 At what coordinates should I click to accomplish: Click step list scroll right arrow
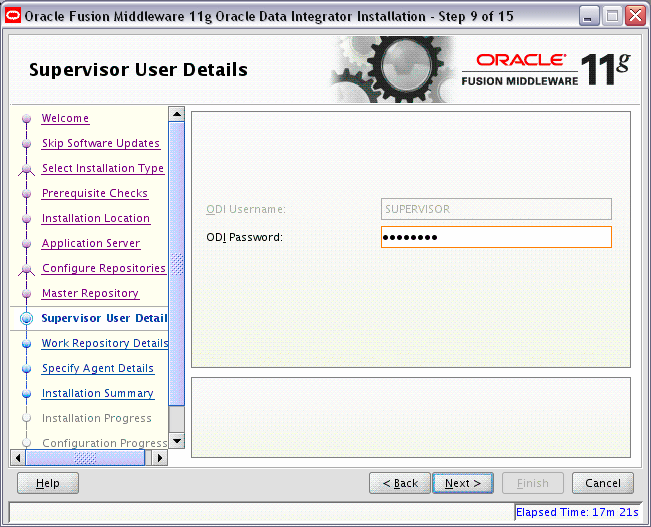(x=160, y=458)
